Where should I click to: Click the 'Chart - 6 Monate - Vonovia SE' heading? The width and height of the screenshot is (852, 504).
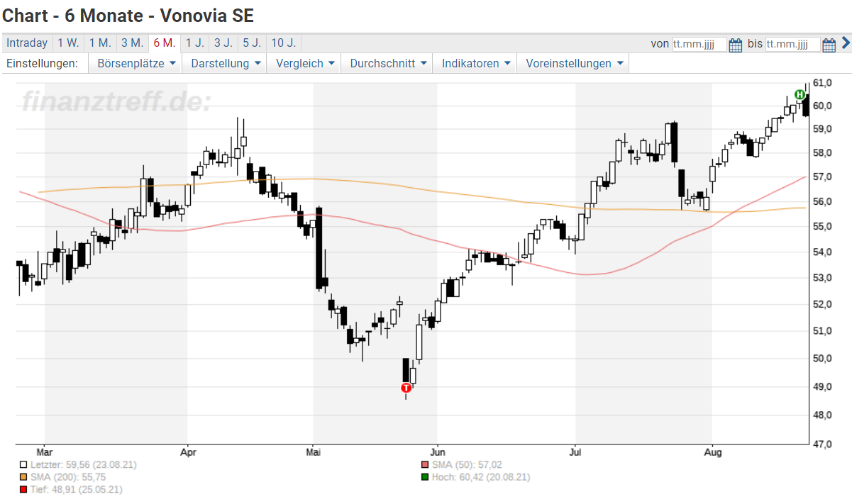pyautogui.click(x=128, y=15)
